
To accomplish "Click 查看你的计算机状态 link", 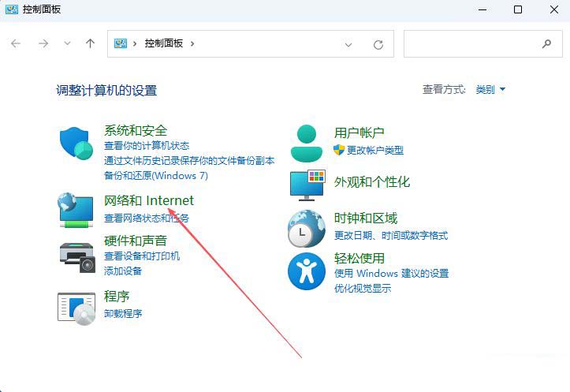I will click(x=147, y=146).
